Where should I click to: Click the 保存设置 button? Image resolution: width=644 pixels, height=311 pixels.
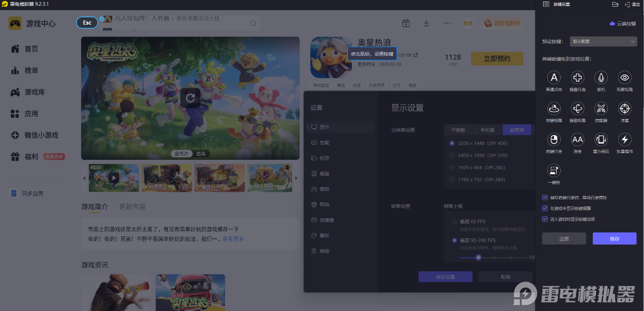point(445,277)
